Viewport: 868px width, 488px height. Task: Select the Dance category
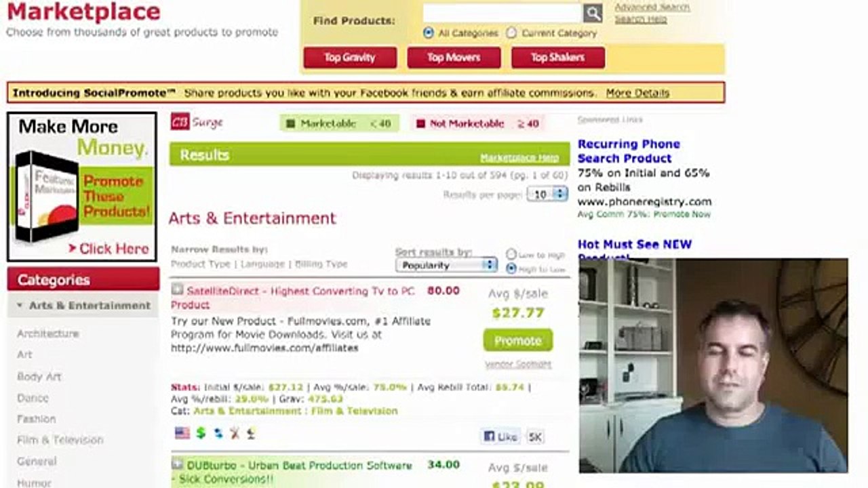(x=33, y=398)
